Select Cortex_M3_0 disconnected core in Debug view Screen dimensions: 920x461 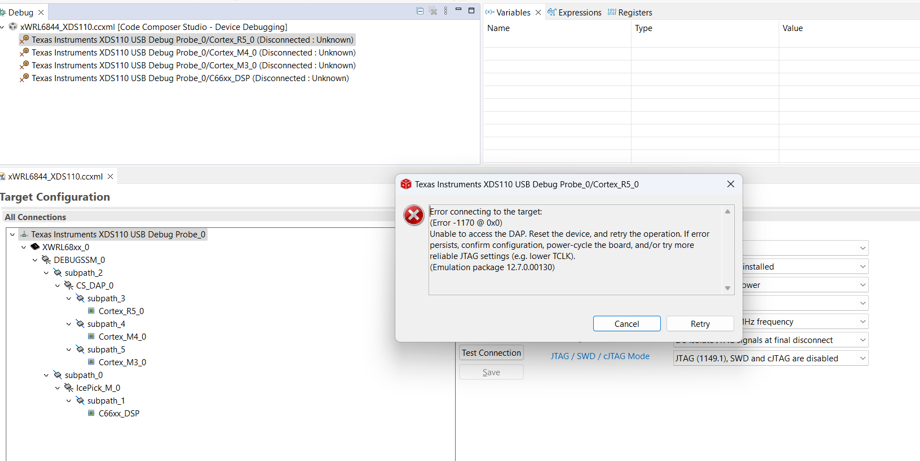193,65
